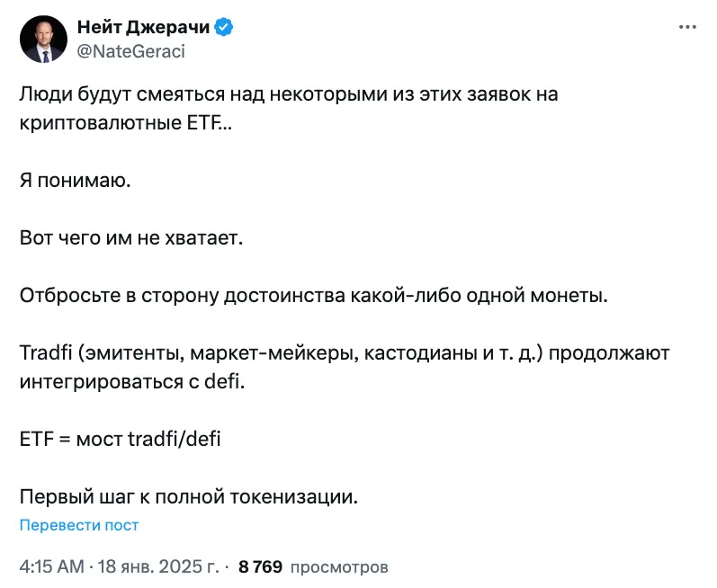Open the three-dot more options menu
Screen dimensions: 717x588
tap(687, 27)
